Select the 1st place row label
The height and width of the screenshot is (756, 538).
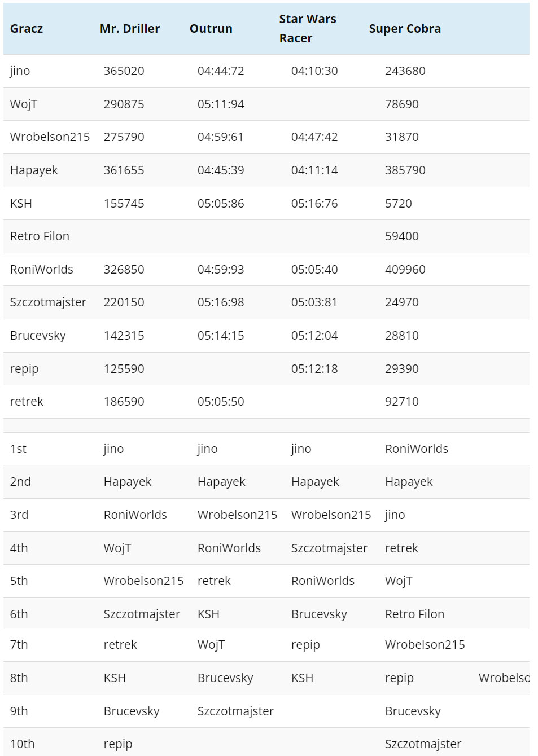point(18,449)
